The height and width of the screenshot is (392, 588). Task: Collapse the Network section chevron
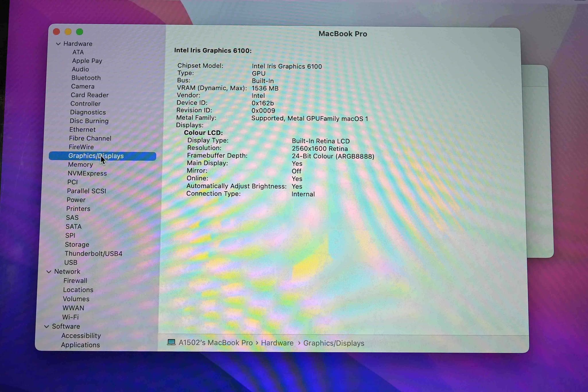[49, 272]
